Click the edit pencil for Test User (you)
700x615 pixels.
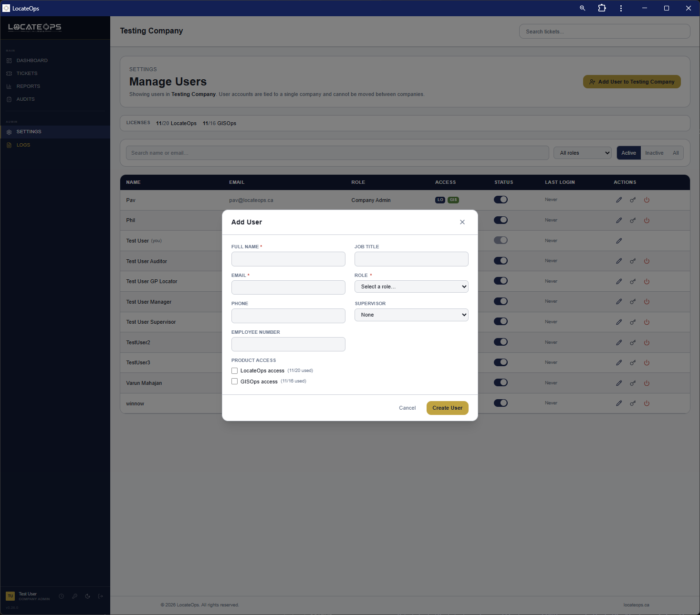[619, 241]
